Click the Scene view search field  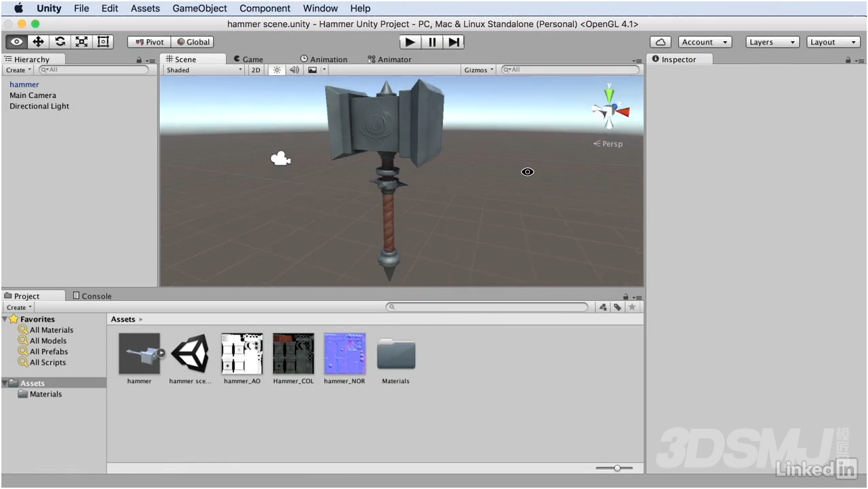570,70
